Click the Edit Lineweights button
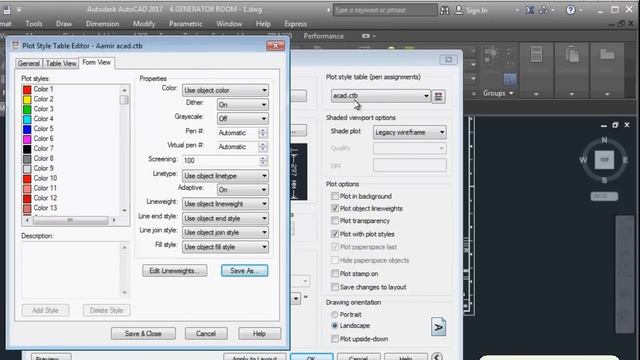 pos(175,271)
